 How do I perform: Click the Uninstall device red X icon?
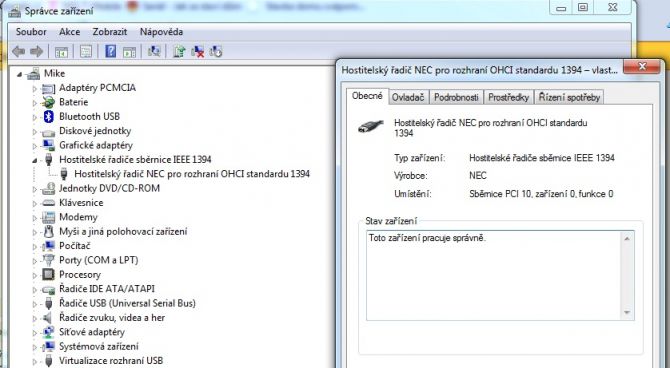[x=197, y=52]
